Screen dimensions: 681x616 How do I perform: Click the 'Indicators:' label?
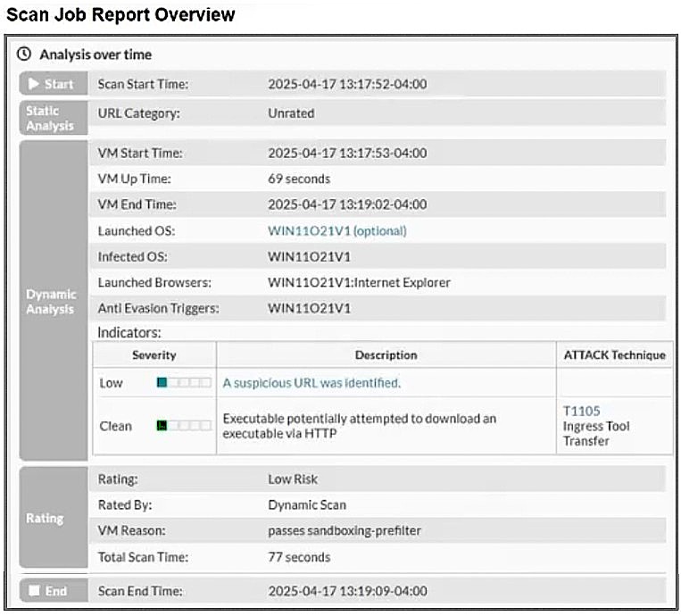pyautogui.click(x=129, y=333)
